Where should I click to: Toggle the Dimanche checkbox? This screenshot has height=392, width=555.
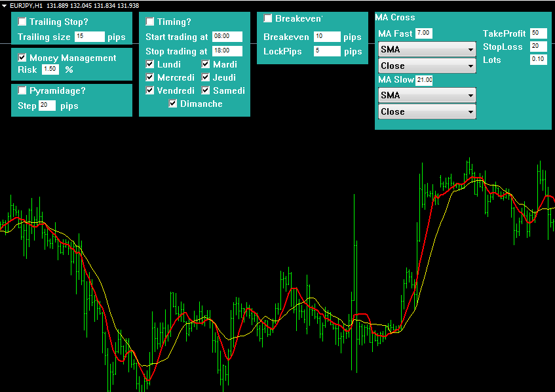[x=173, y=104]
